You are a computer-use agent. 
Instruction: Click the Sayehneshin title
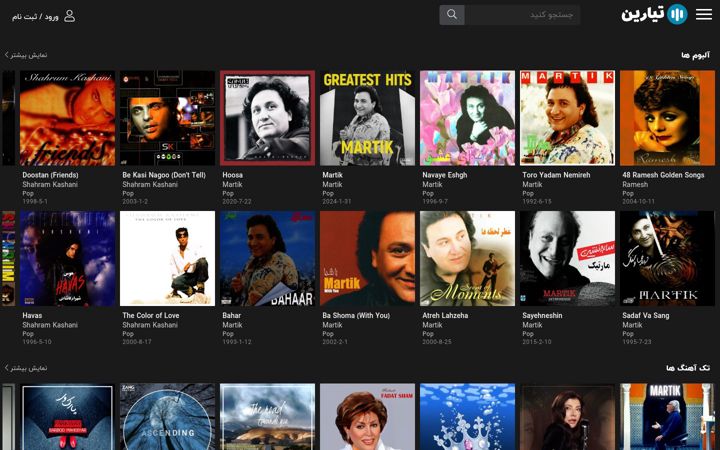click(542, 315)
